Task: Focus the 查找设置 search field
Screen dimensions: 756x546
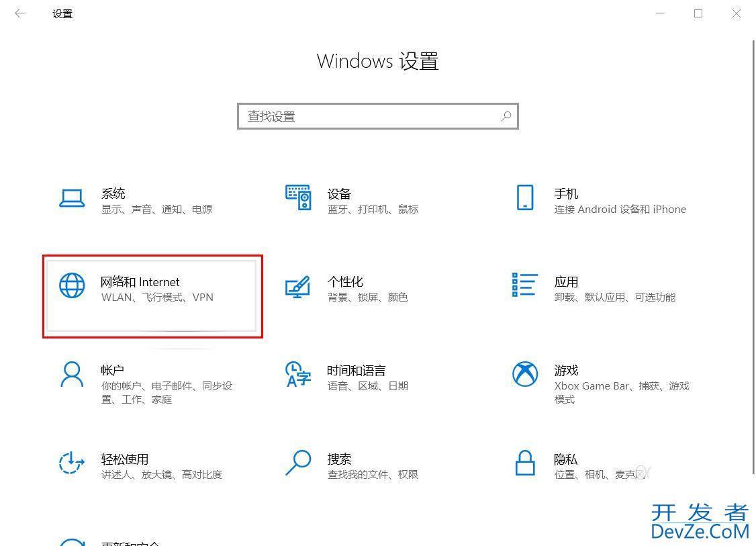Action: [x=378, y=116]
